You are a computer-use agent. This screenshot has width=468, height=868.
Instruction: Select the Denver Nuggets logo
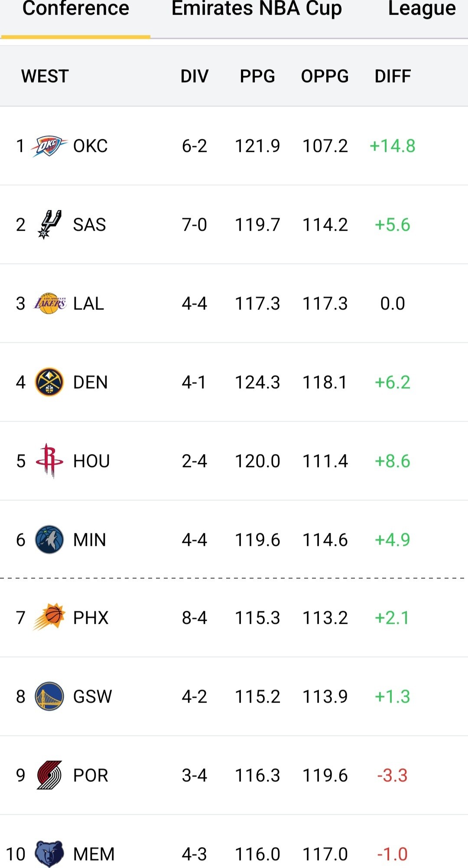coord(49,382)
